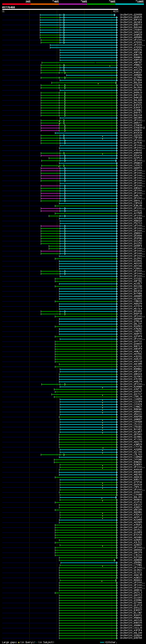Open hit UniRef100_B4G066
This screenshot has width=146, height=644.
(131, 27)
